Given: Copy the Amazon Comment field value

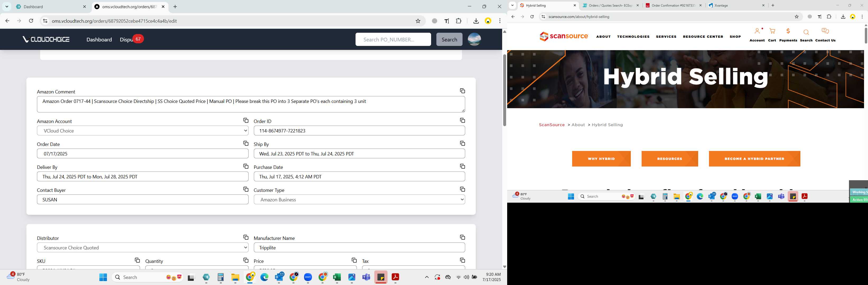Looking at the screenshot, I should (462, 91).
